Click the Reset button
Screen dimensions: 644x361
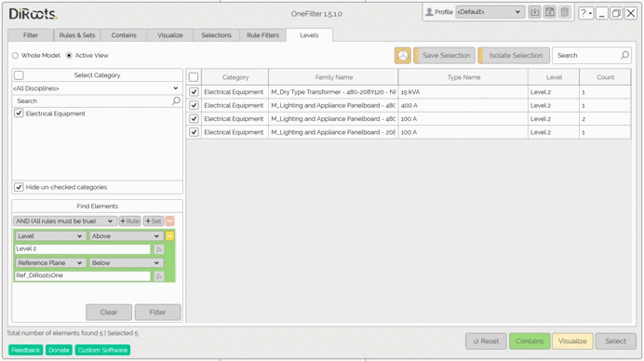pos(486,341)
